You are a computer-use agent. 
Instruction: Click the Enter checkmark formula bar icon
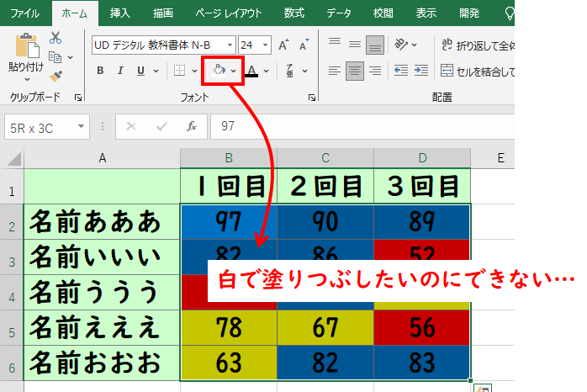point(161,126)
